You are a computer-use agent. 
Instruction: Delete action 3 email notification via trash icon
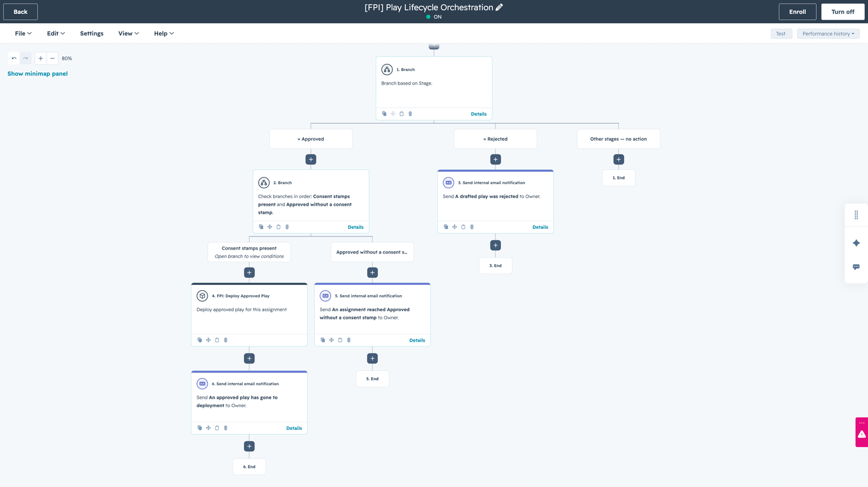click(472, 227)
